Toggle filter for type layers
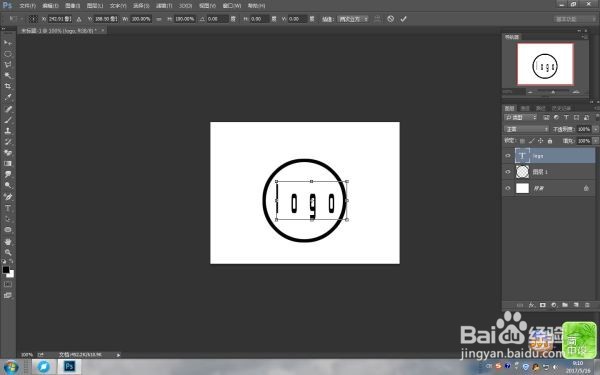This screenshot has width=600, height=375. pos(566,117)
